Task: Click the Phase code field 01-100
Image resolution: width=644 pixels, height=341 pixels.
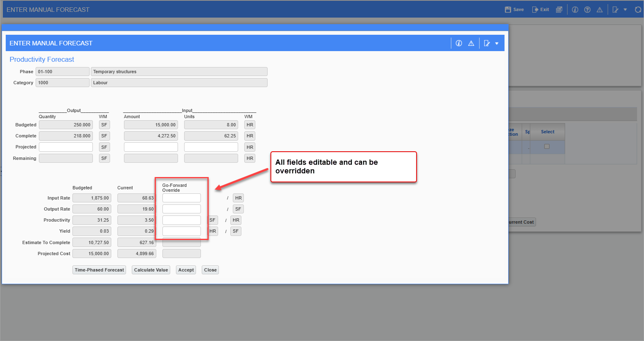Action: click(63, 72)
